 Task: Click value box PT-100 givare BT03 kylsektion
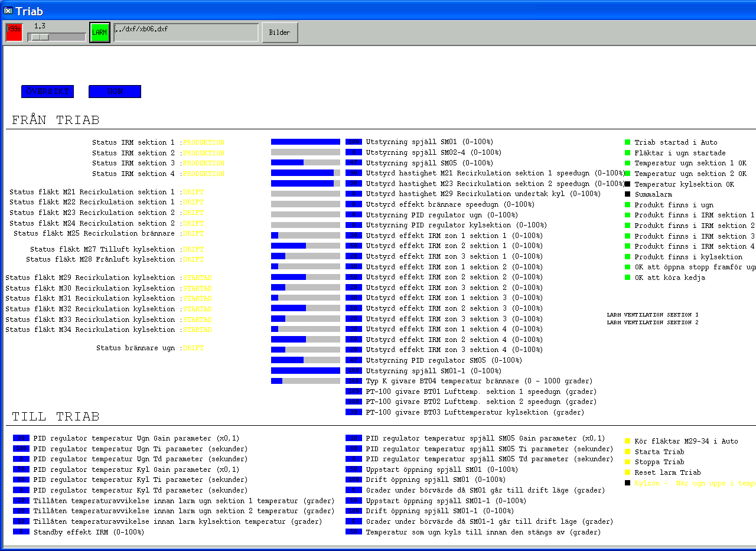click(x=354, y=412)
